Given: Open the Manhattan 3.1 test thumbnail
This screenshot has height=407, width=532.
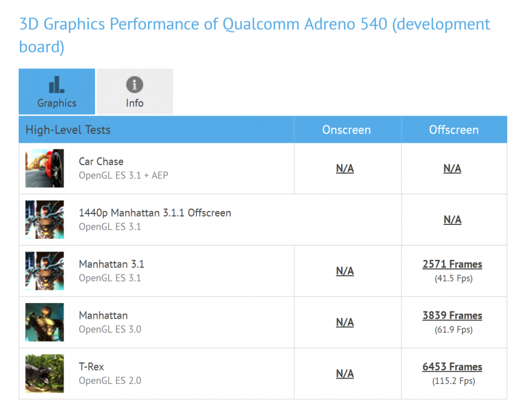Looking at the screenshot, I should pyautogui.click(x=45, y=271).
